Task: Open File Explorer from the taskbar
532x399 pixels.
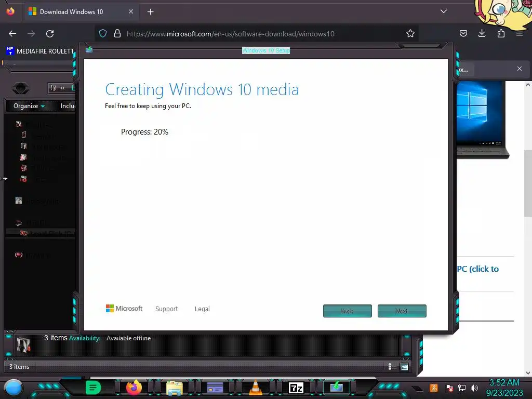Action: click(x=175, y=388)
